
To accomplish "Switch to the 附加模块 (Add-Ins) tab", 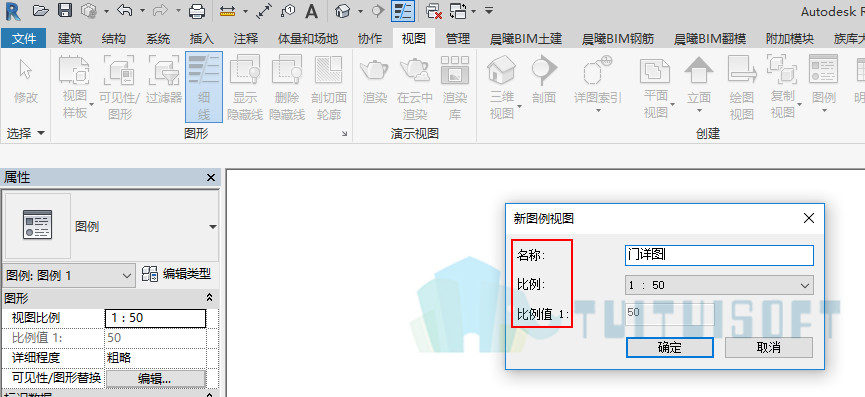I will (x=789, y=38).
